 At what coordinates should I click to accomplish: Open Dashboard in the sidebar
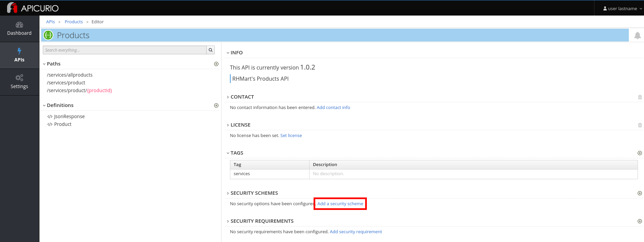(x=19, y=29)
